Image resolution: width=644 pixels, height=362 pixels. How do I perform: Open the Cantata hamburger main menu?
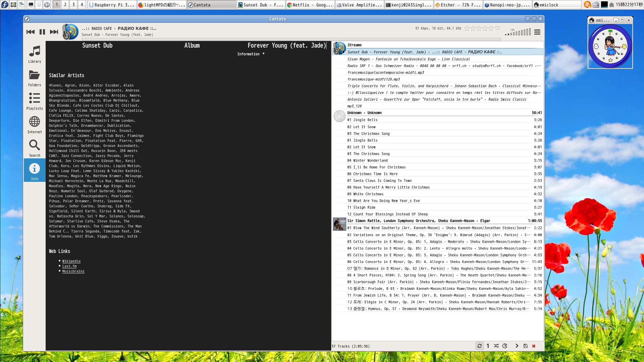pos(537,32)
